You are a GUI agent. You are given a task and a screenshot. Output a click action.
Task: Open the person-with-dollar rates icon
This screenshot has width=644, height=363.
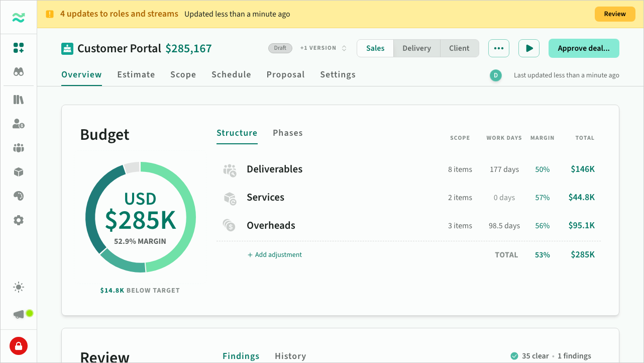19,124
